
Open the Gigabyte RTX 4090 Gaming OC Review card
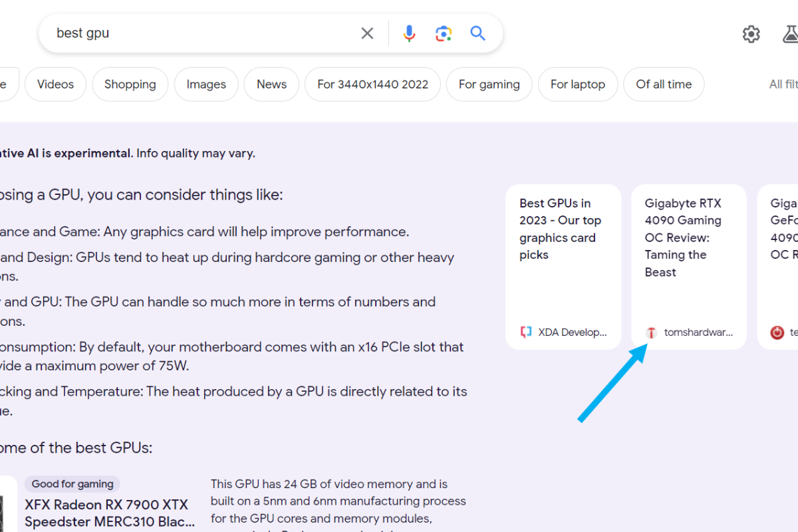tap(689, 267)
